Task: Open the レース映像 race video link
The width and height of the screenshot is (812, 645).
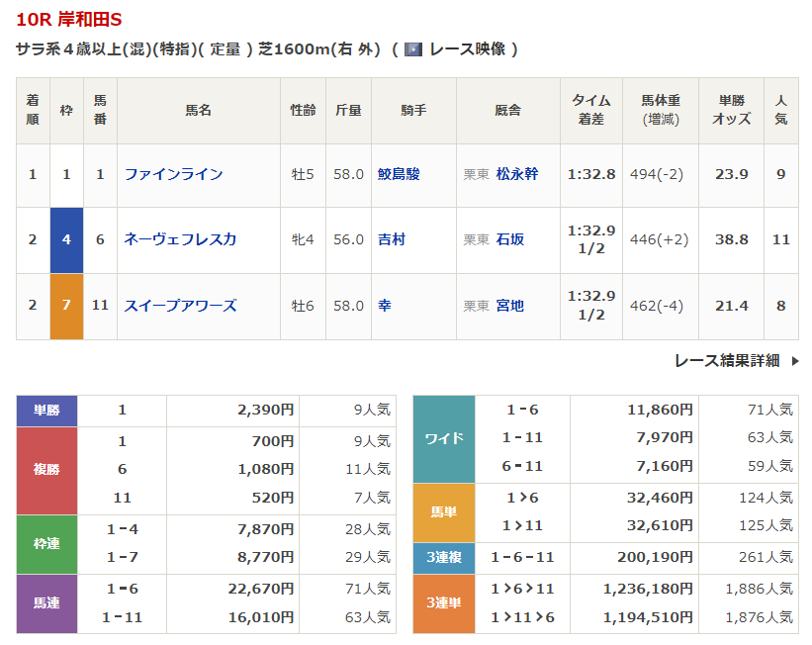Action: 467,48
